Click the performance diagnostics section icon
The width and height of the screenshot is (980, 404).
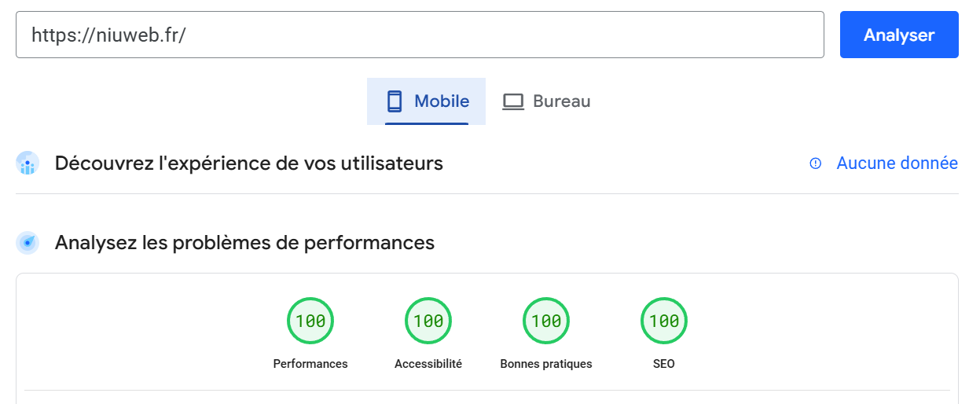pyautogui.click(x=28, y=243)
